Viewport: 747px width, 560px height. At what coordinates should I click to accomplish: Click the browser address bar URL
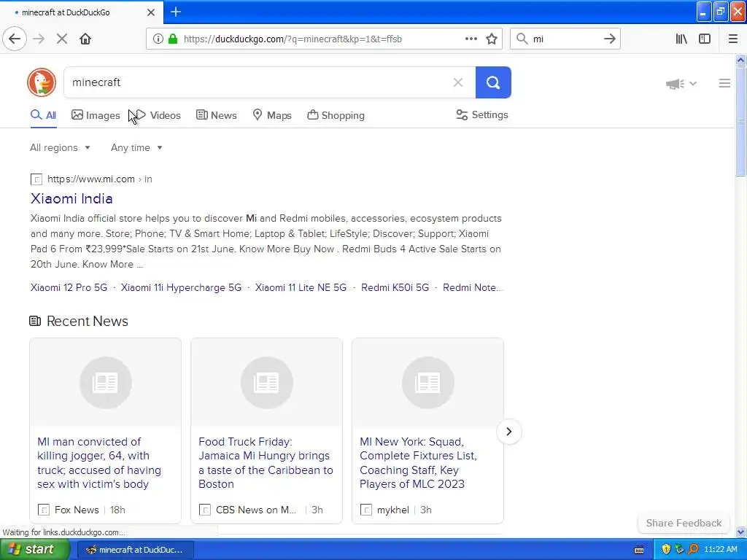pyautogui.click(x=293, y=39)
